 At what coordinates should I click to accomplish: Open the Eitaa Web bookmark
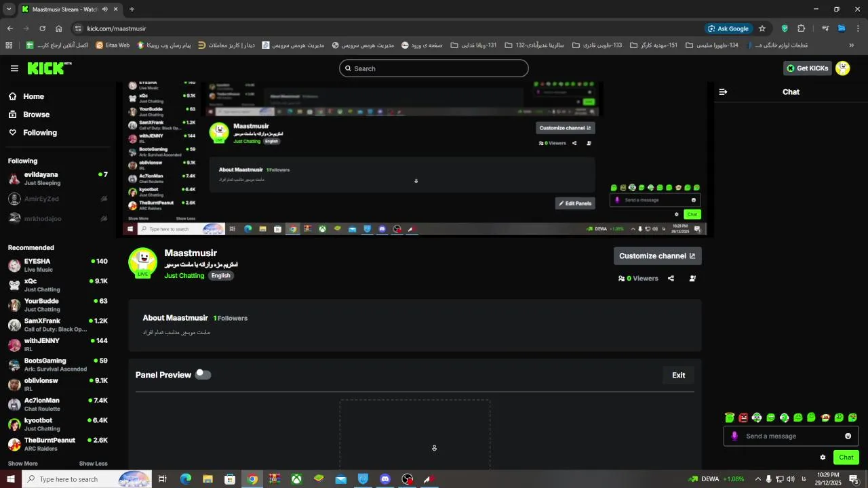113,45
